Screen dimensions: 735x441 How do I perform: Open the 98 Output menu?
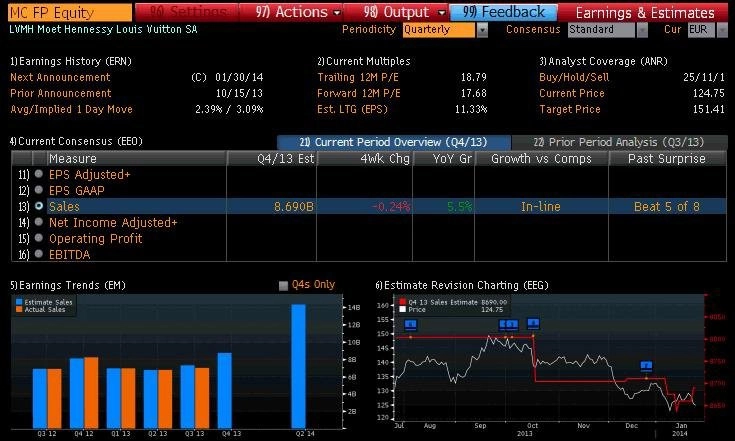pyautogui.click(x=396, y=12)
